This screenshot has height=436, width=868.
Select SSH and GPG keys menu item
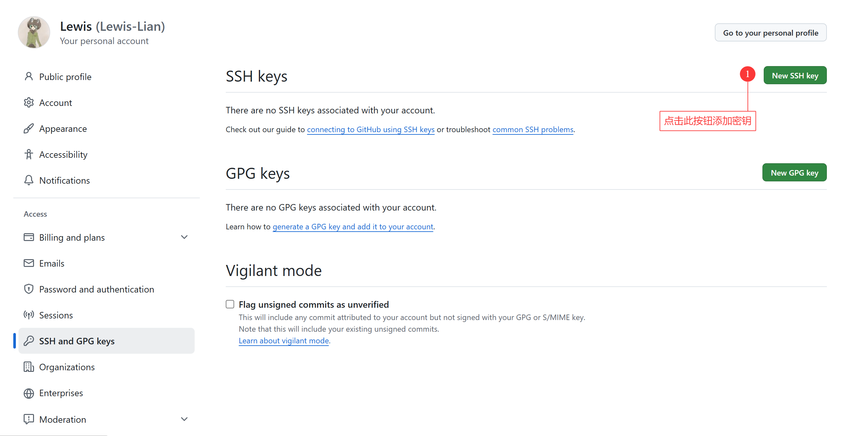(107, 341)
